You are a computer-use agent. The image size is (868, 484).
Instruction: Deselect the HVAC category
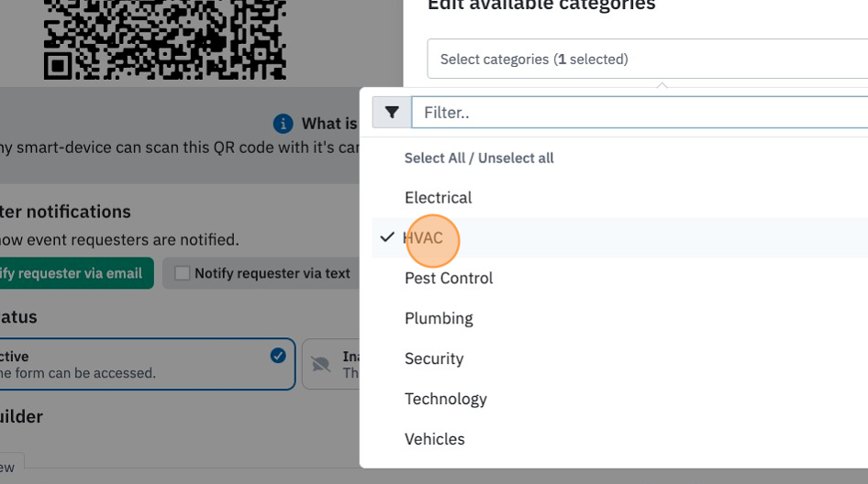point(620,237)
